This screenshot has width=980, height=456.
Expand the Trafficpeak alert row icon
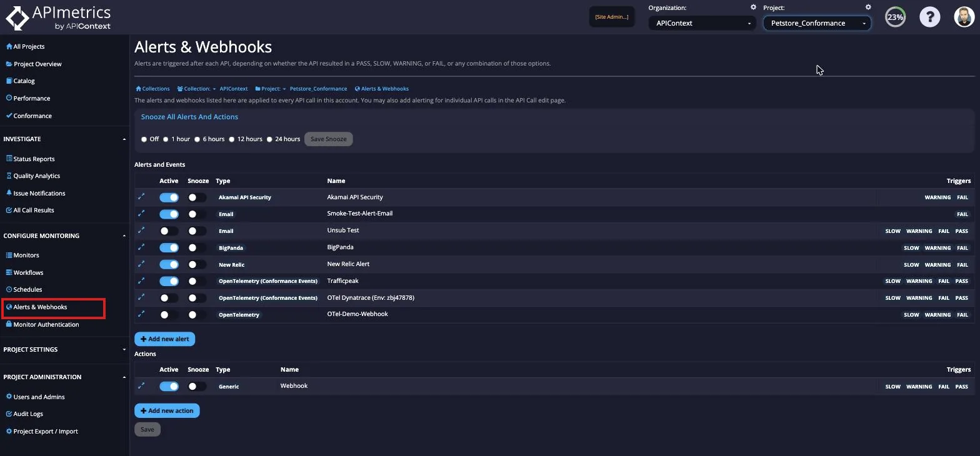point(141,281)
